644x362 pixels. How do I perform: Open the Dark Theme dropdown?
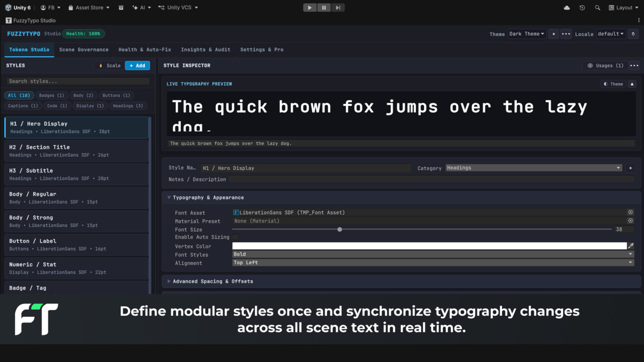[x=527, y=34]
